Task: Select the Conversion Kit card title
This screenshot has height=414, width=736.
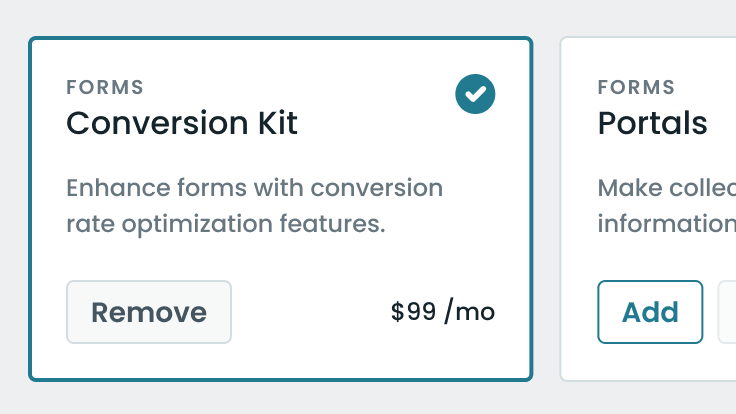Action: [182, 123]
